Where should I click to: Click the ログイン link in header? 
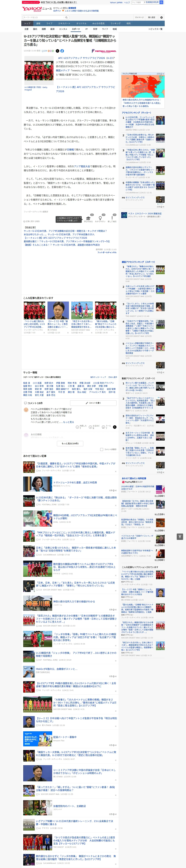(x=57, y=11)
